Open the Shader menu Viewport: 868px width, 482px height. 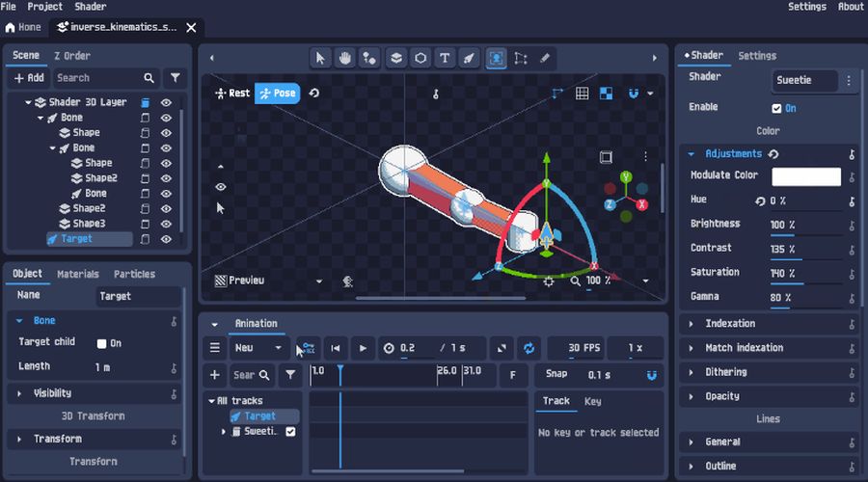[x=89, y=7]
